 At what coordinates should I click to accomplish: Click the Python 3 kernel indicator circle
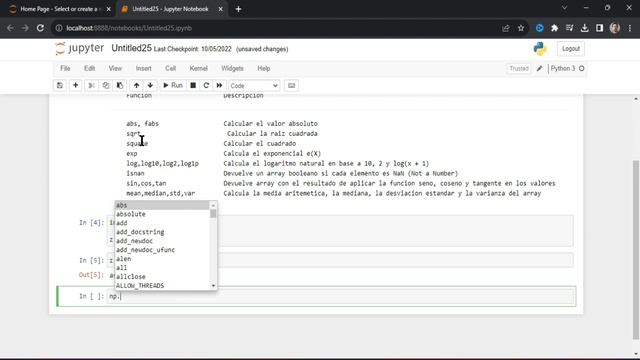(x=582, y=69)
